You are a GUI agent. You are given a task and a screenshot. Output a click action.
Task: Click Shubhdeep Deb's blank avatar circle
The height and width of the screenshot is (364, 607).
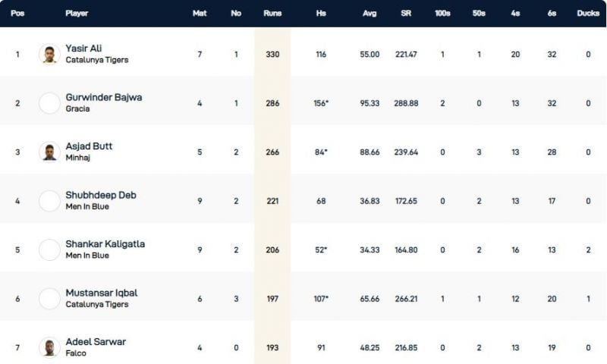coord(49,201)
